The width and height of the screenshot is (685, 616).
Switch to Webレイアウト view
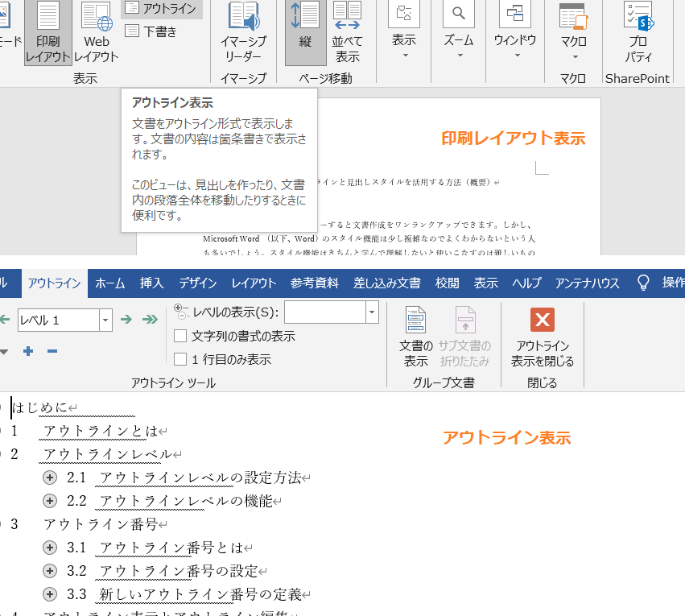[96, 32]
